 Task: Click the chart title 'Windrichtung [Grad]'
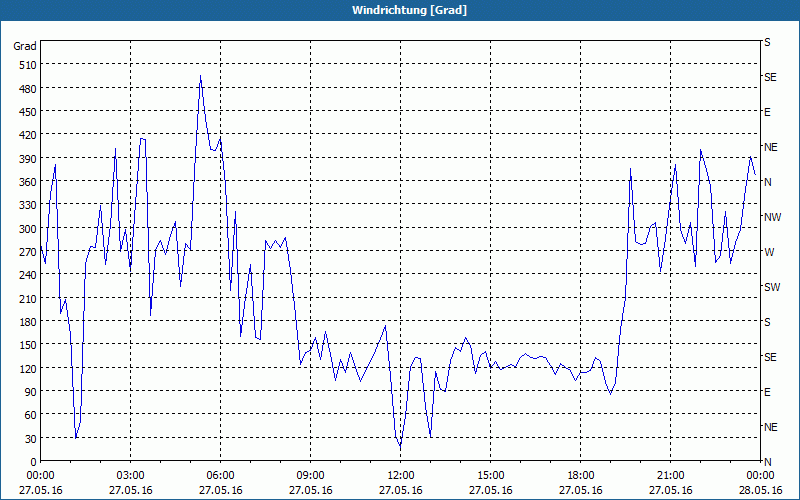[409, 10]
